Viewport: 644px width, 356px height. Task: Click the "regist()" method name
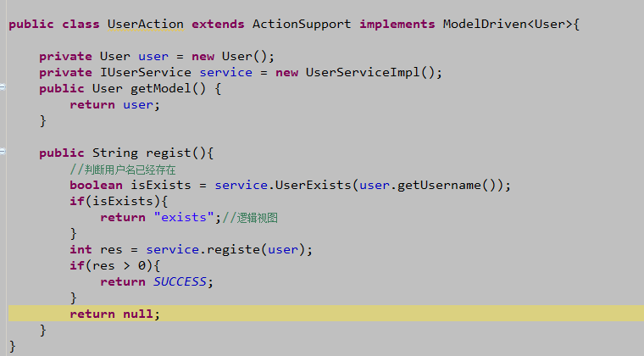(x=175, y=153)
